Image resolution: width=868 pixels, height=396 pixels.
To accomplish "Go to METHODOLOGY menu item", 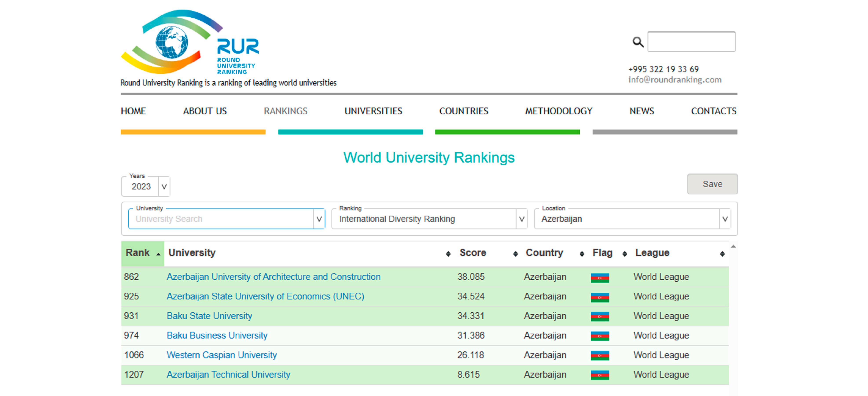I will (x=558, y=111).
